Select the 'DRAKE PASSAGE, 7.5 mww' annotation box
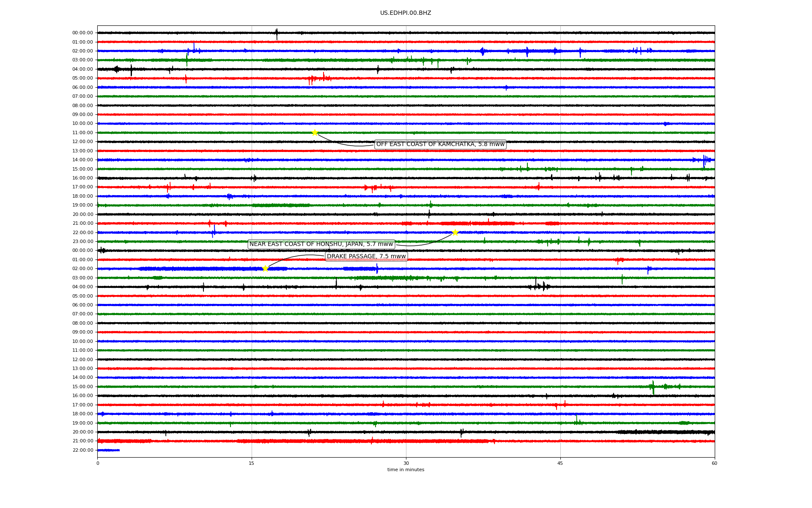The image size is (812, 508). [366, 257]
